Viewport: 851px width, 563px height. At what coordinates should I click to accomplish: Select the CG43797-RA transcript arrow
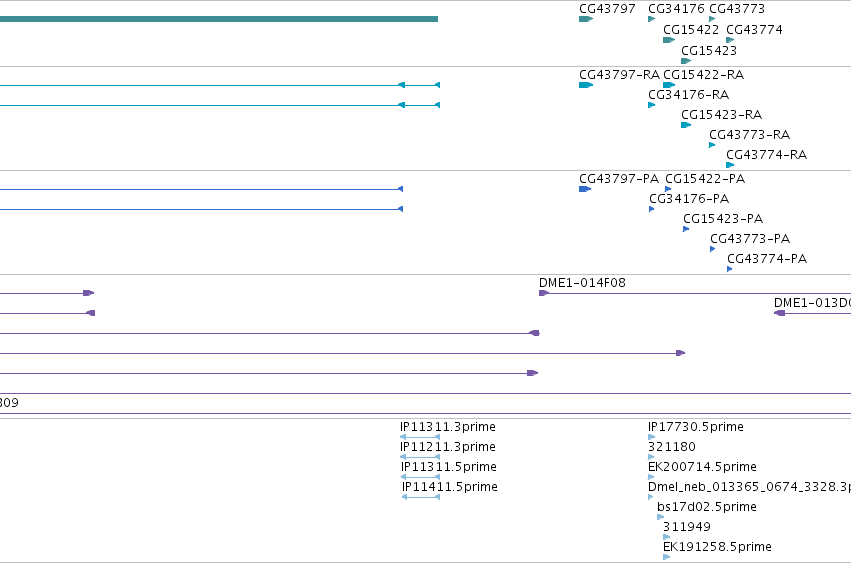click(x=586, y=85)
